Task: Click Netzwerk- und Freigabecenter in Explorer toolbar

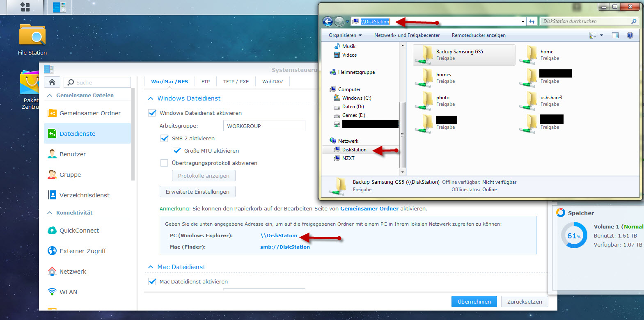Action: point(407,35)
